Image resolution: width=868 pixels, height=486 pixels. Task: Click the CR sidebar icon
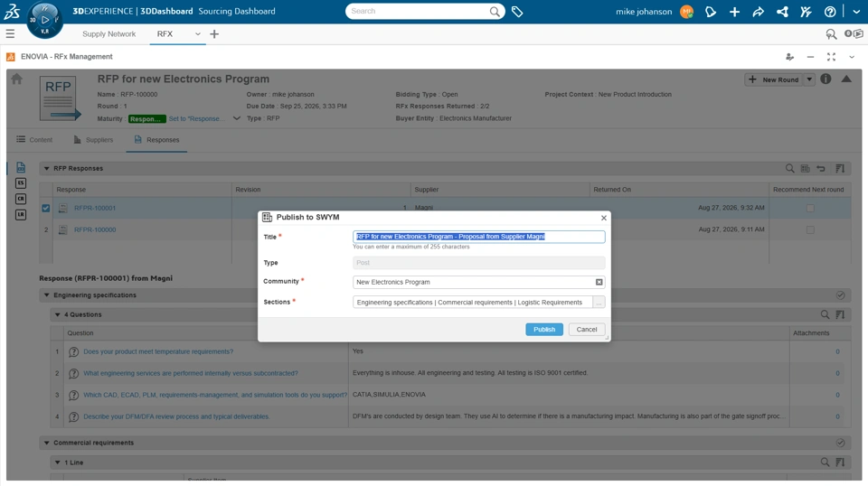coord(21,199)
